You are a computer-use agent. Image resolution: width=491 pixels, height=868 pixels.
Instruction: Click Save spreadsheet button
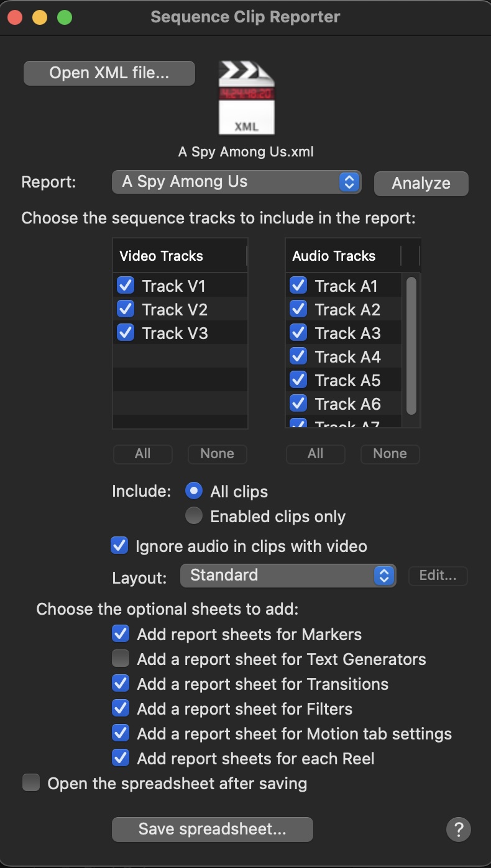tap(212, 829)
